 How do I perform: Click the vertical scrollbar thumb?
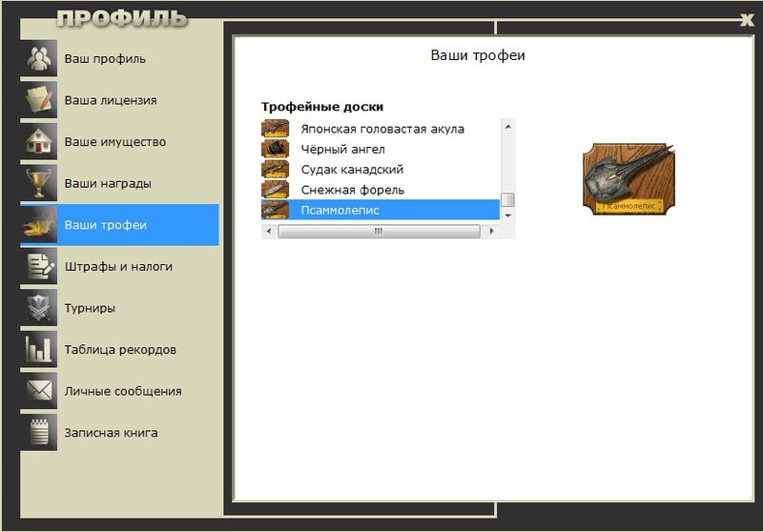507,200
